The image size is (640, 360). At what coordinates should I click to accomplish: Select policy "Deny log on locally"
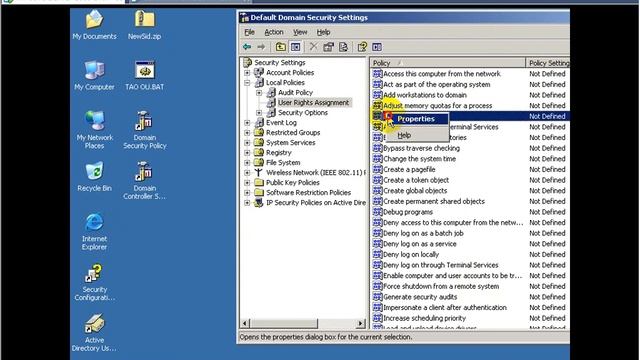[x=411, y=254]
